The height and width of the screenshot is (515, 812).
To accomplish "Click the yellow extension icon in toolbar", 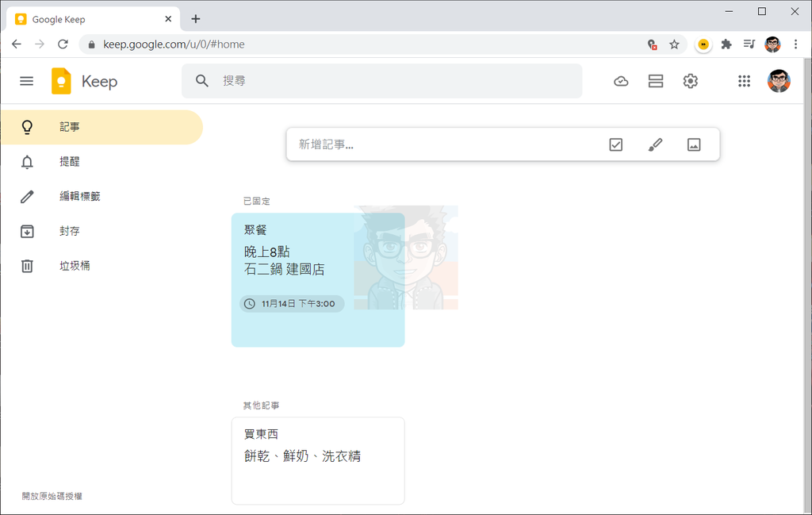I will [703, 44].
